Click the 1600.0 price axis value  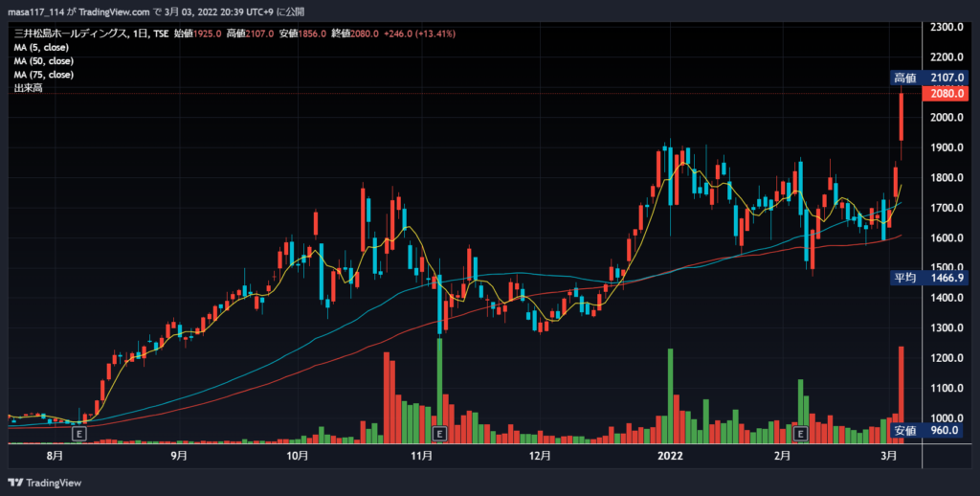click(947, 237)
